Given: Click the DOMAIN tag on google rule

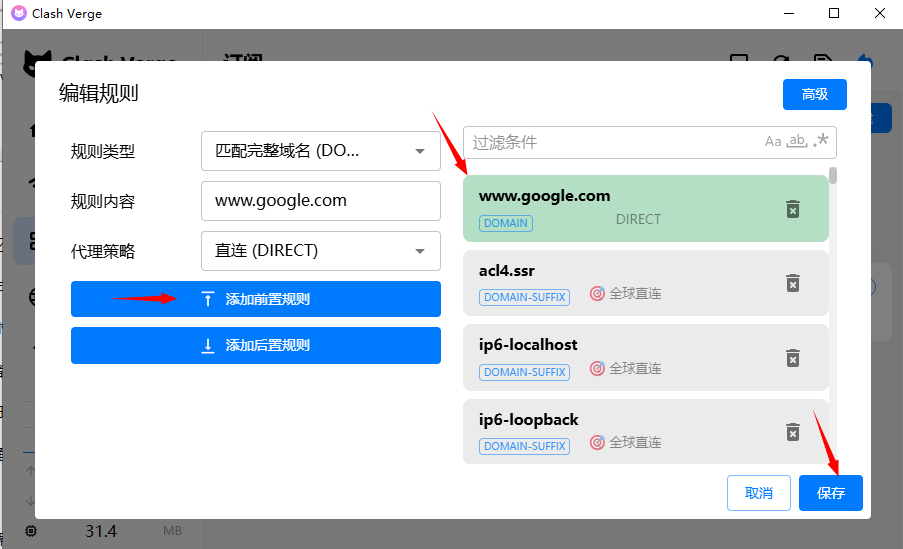Looking at the screenshot, I should point(506,223).
